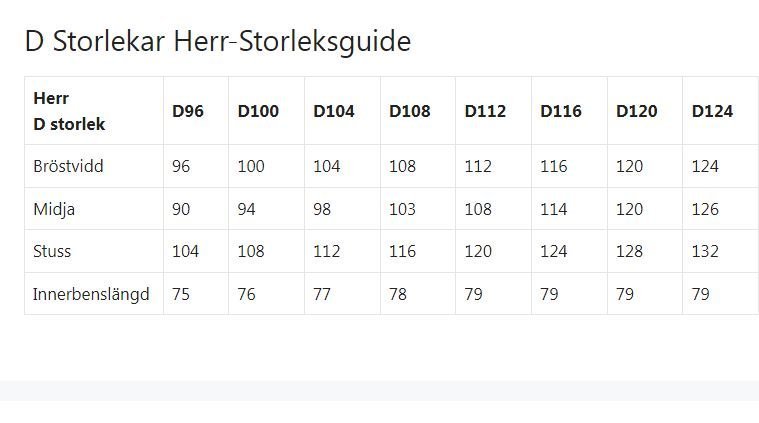Click the D120 column header
This screenshot has width=759, height=423.
[x=637, y=111]
